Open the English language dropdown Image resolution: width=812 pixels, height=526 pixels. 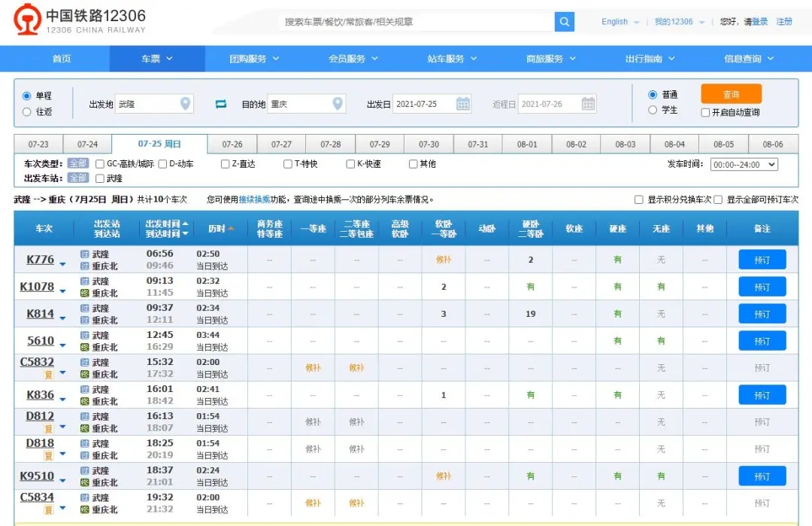click(620, 22)
